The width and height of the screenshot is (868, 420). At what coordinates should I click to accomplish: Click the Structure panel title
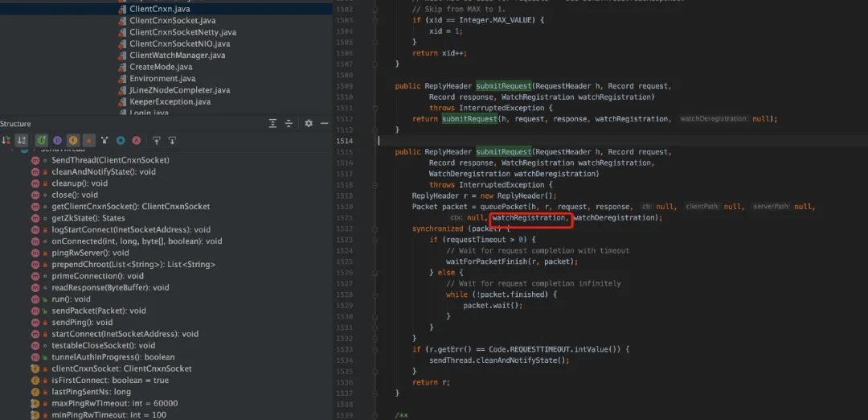(15, 124)
